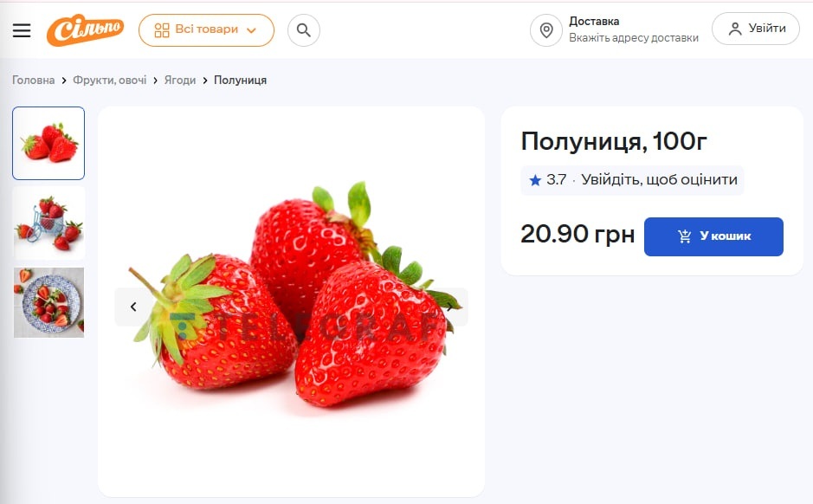Screen dimensions: 813x504
Task: Open the hamburger menu
Action: 22,30
